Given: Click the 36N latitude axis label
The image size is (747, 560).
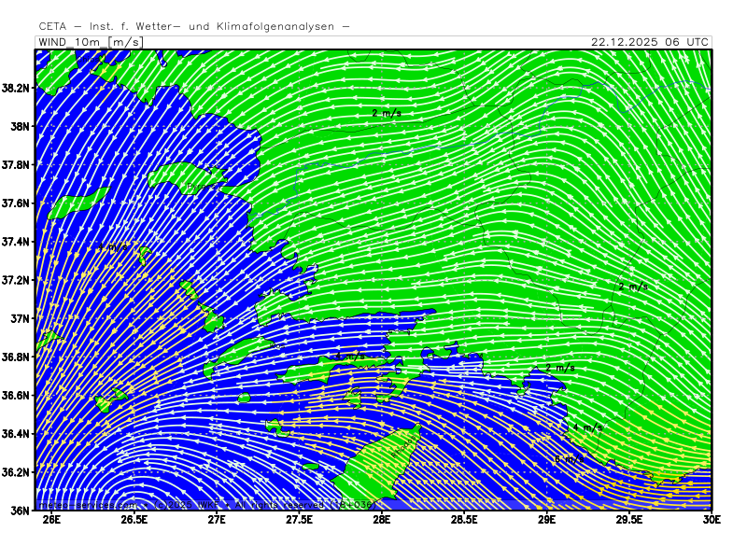Looking at the screenshot, I should pyautogui.click(x=20, y=511).
